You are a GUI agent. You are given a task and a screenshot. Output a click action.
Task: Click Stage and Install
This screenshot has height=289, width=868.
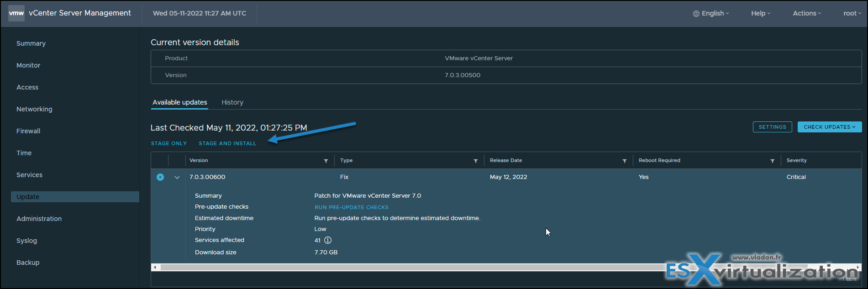tap(227, 143)
